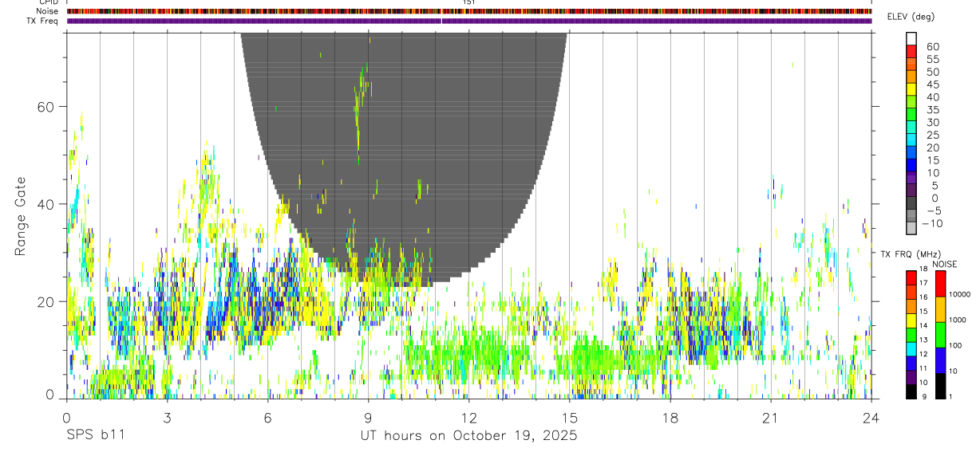980x452 pixels.
Task: Click ELEV colorbar label '45'
Action: (x=933, y=85)
